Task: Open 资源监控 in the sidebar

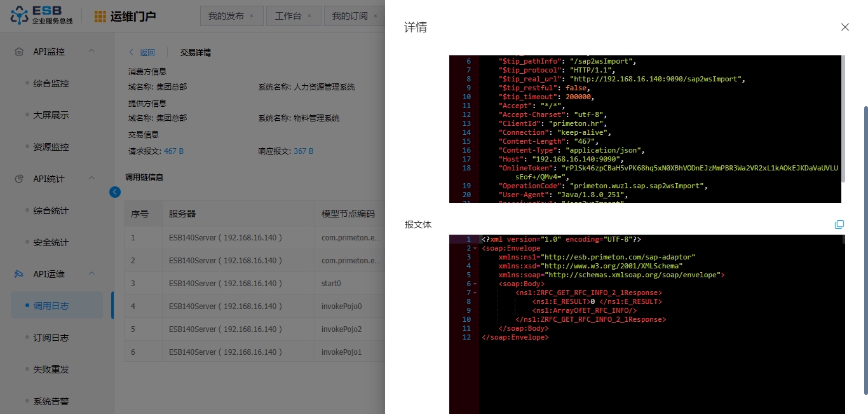Action: (x=51, y=147)
